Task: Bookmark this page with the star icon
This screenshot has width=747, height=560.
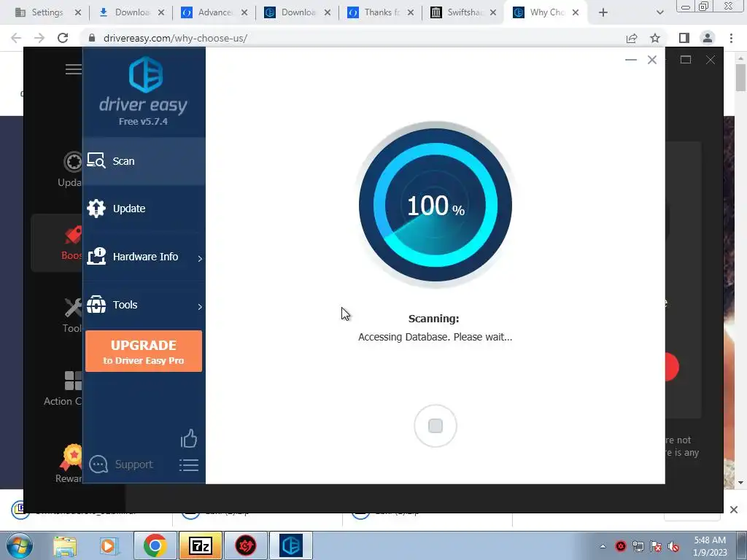Action: click(655, 38)
